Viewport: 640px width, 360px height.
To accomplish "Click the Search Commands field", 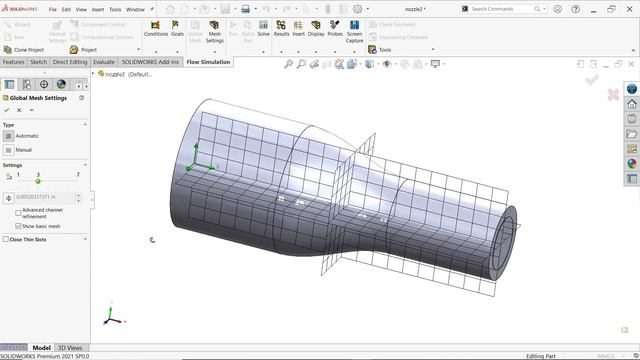I will 502,9.
